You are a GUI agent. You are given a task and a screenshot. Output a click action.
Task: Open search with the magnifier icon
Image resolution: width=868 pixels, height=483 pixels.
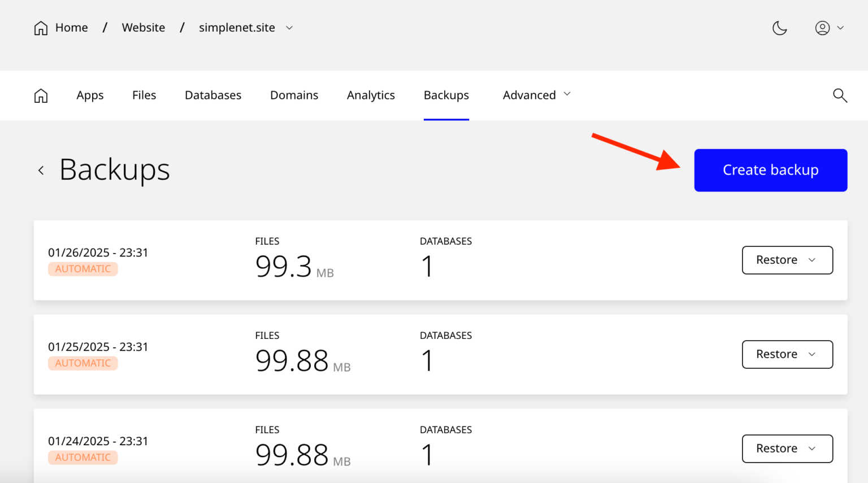[840, 95]
